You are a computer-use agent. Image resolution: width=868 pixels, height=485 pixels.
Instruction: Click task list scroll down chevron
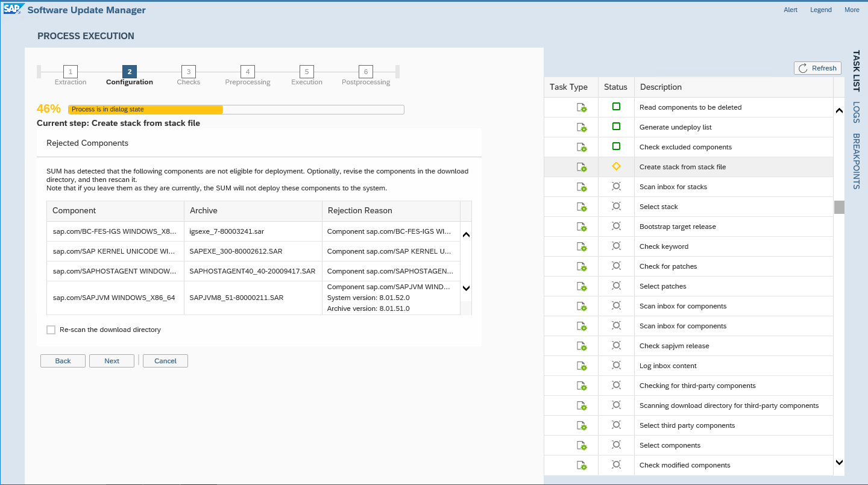point(838,462)
